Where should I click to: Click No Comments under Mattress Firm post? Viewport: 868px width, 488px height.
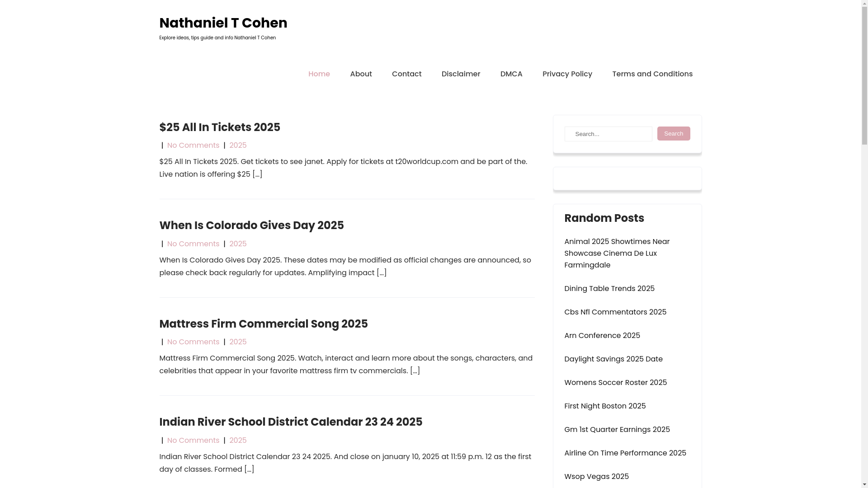pyautogui.click(x=193, y=342)
